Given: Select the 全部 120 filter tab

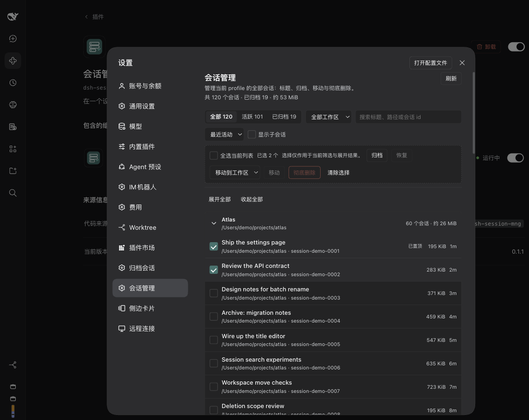Looking at the screenshot, I should (x=221, y=117).
